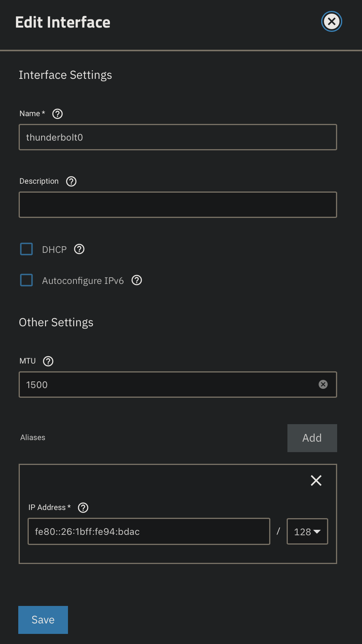
Task: Click the Aliases label
Action: pyautogui.click(x=33, y=437)
